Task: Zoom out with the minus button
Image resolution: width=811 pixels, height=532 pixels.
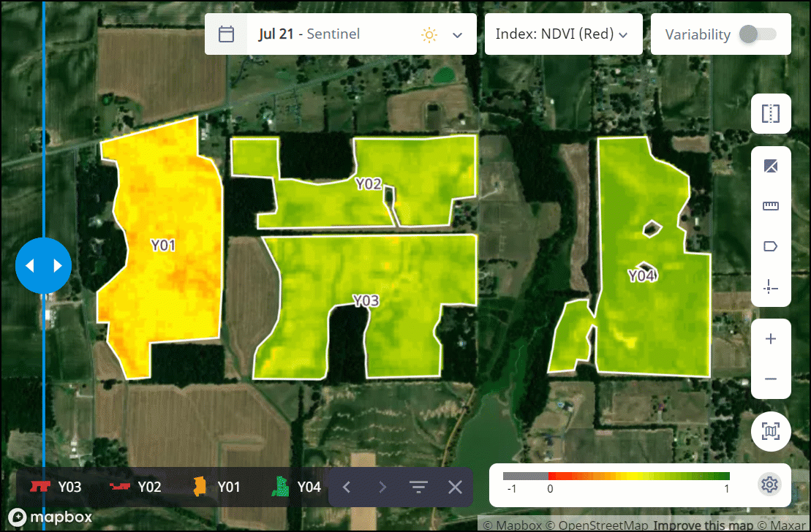Action: [771, 379]
